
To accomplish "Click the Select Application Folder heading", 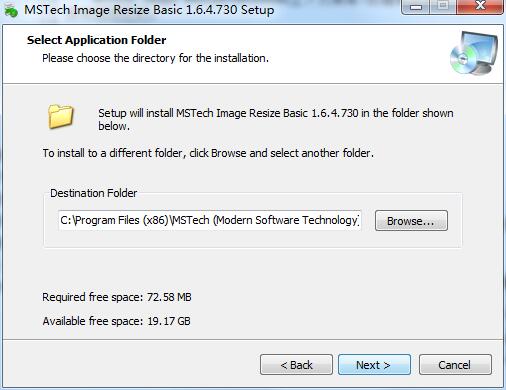I will point(96,40).
